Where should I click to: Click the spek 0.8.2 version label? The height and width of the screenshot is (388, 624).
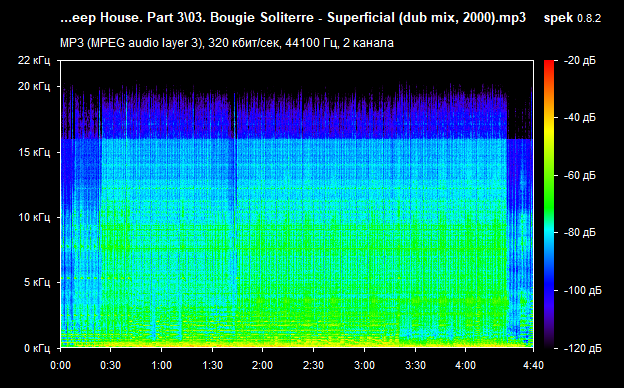(x=572, y=18)
